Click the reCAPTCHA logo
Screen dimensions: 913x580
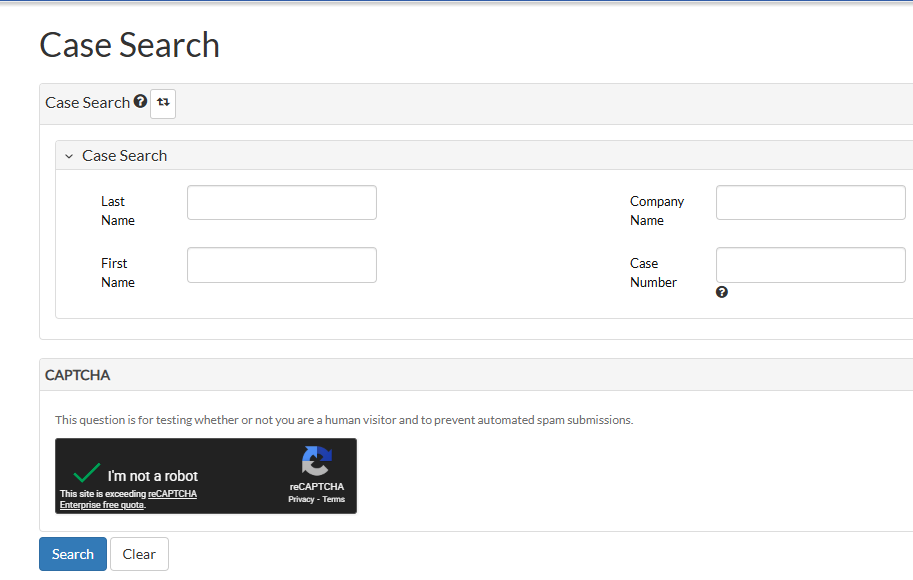tap(316, 462)
